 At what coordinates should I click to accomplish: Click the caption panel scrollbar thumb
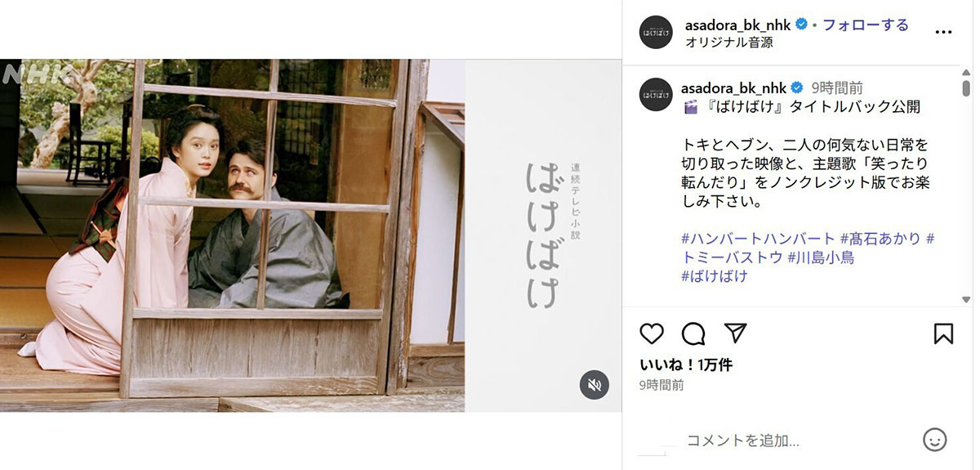(x=966, y=88)
